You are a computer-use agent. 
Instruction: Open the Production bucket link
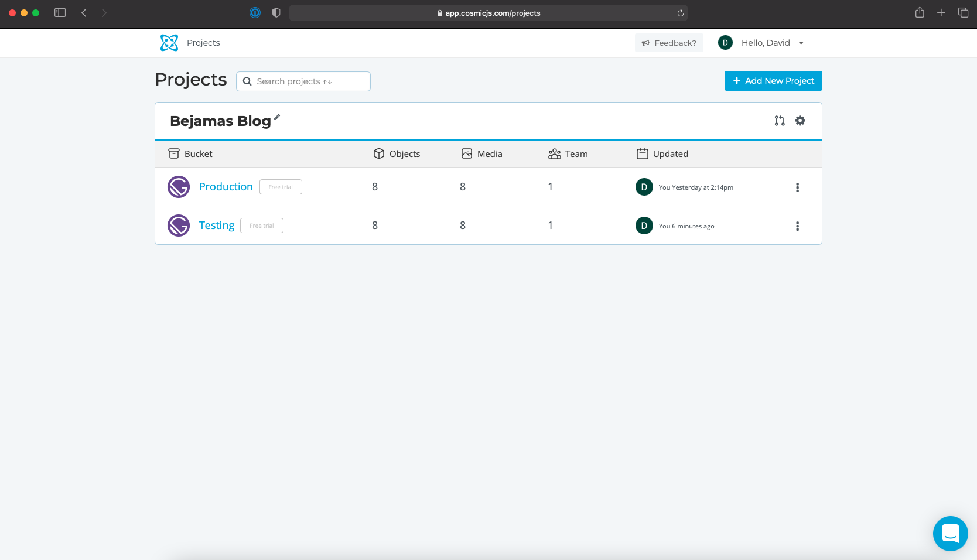[x=226, y=187]
